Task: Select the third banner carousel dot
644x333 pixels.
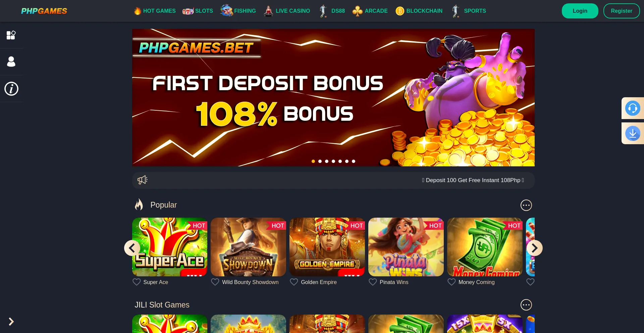Action: coord(327,161)
